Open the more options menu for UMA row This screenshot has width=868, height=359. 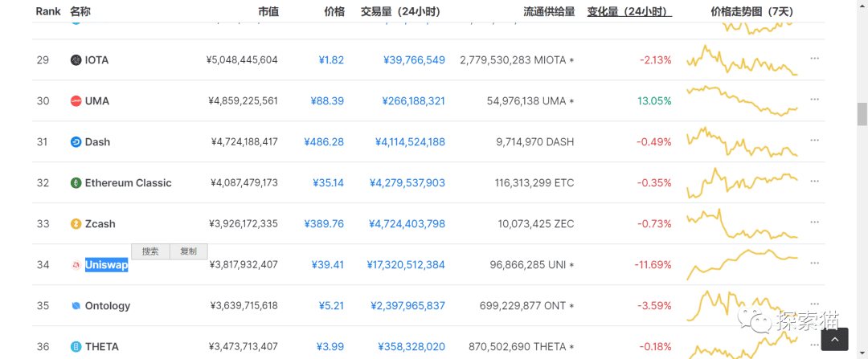814,99
